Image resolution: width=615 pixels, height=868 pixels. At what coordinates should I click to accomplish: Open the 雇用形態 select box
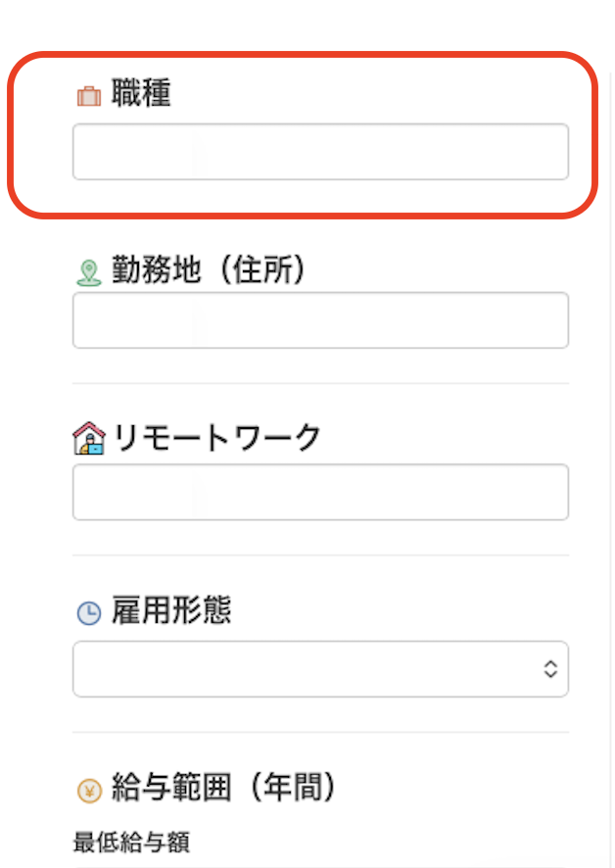coord(304,668)
